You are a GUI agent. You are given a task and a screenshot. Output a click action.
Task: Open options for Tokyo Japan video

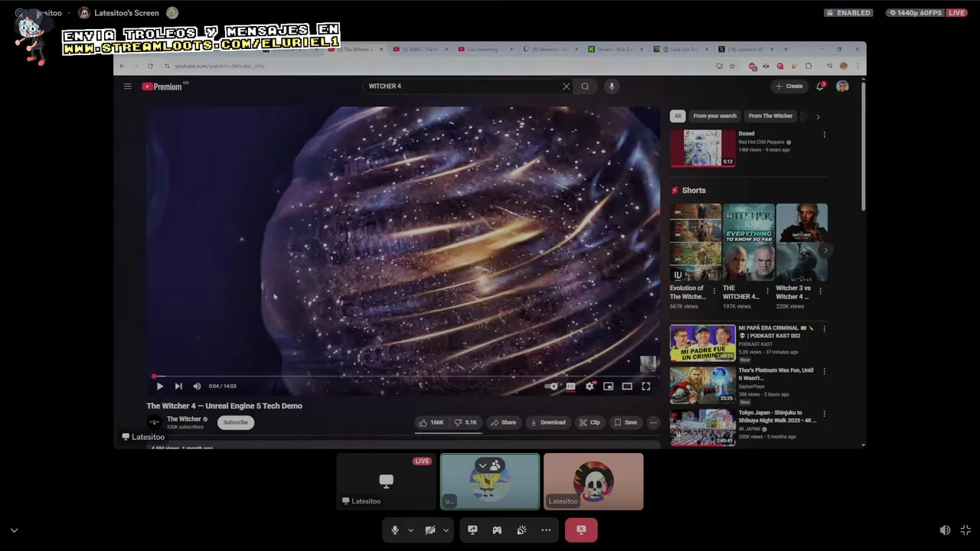click(824, 413)
